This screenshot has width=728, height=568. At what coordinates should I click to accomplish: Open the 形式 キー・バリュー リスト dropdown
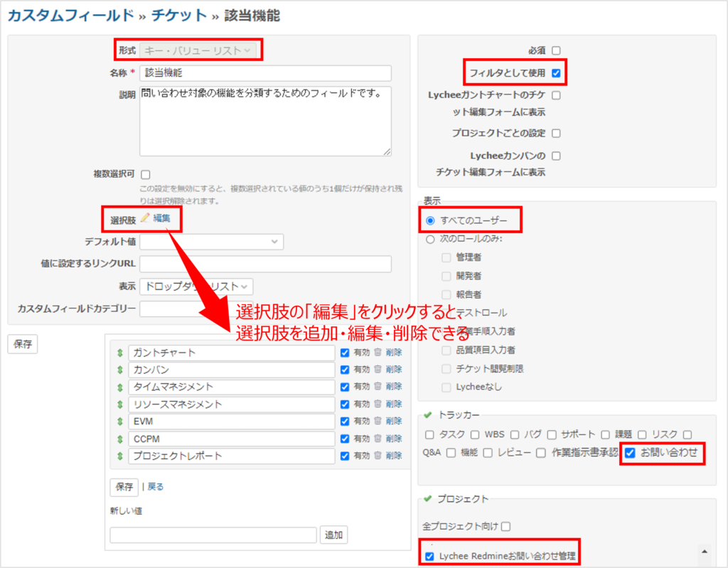point(197,50)
